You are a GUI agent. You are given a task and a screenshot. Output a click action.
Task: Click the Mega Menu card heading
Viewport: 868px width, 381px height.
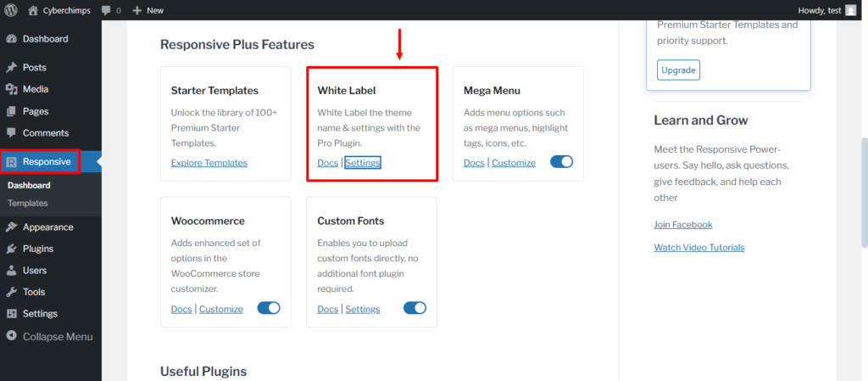click(x=492, y=90)
